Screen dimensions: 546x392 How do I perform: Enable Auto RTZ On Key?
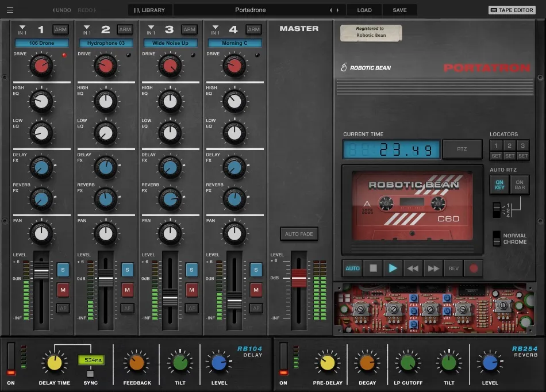(499, 185)
